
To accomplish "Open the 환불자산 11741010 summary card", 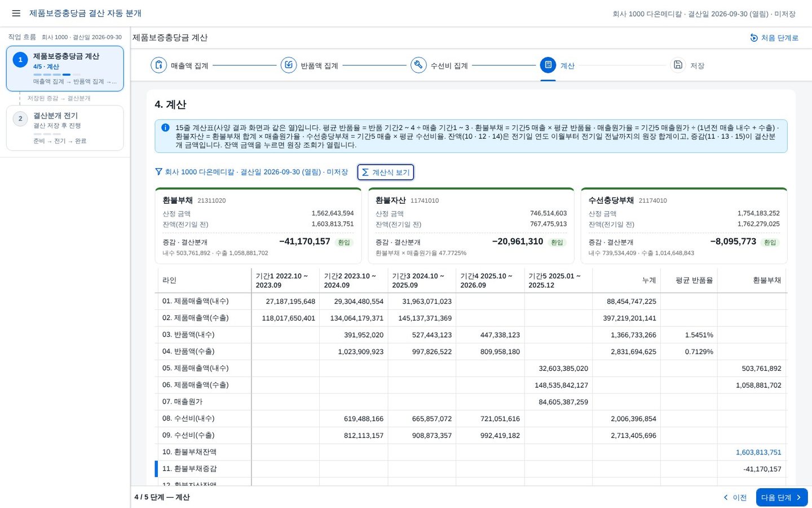I will 471,225.
